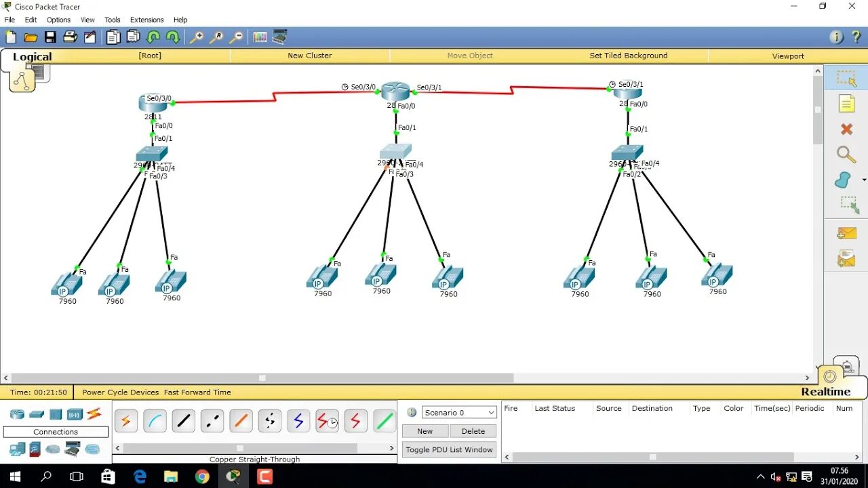Switch to the Realtime mode tab
Screen dimensions: 868x488
[825, 392]
